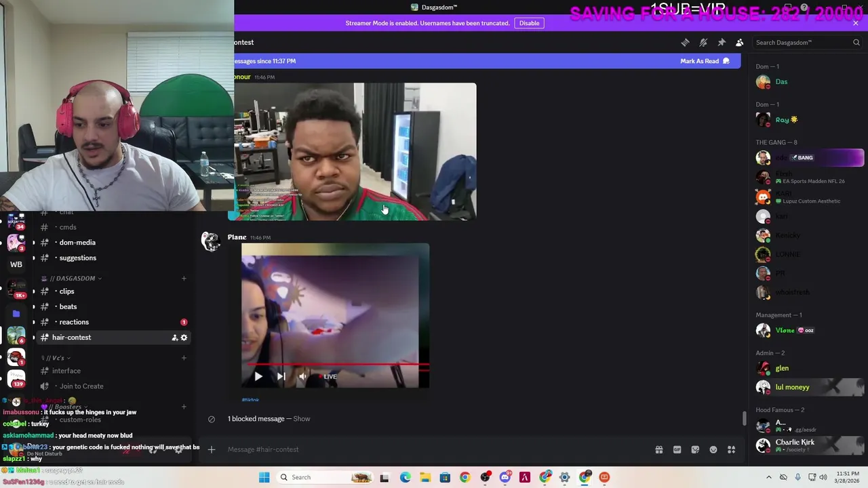Screen dimensions: 868x488
Task: Collapse the // Boosters category
Action: (x=64, y=407)
